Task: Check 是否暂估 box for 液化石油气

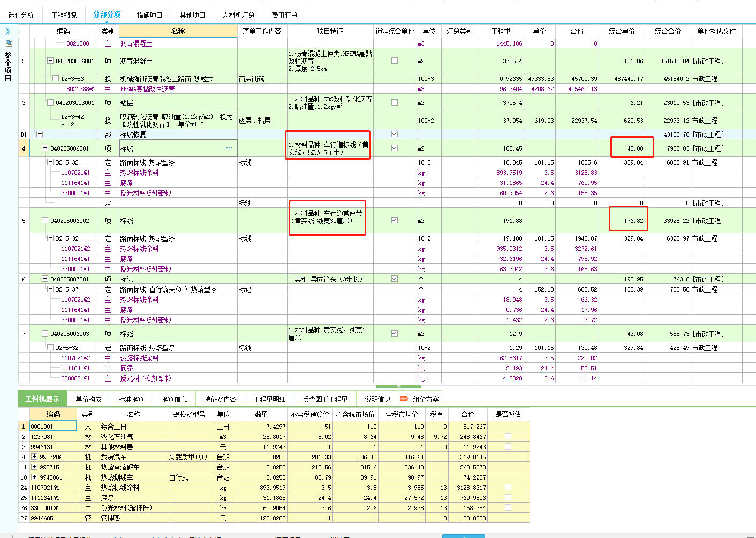Action: (508, 436)
